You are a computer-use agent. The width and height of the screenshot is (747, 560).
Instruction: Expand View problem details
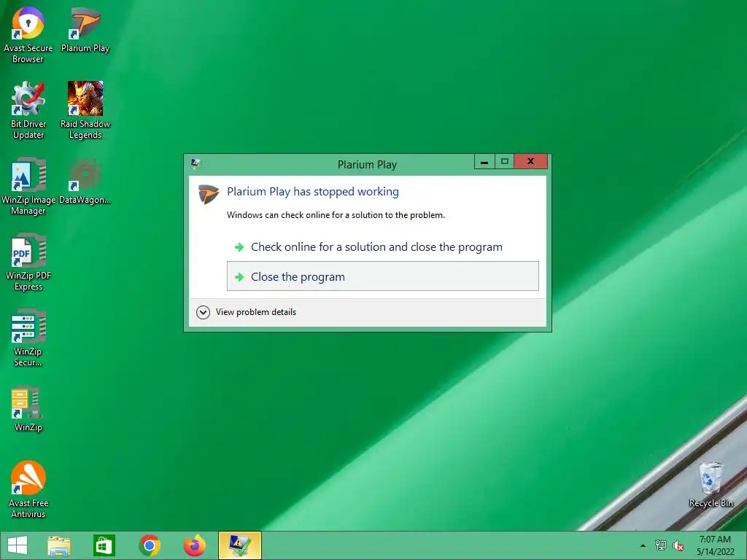247,312
